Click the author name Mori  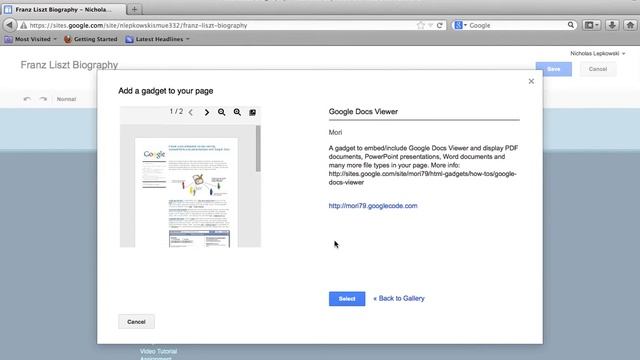pyautogui.click(x=336, y=132)
